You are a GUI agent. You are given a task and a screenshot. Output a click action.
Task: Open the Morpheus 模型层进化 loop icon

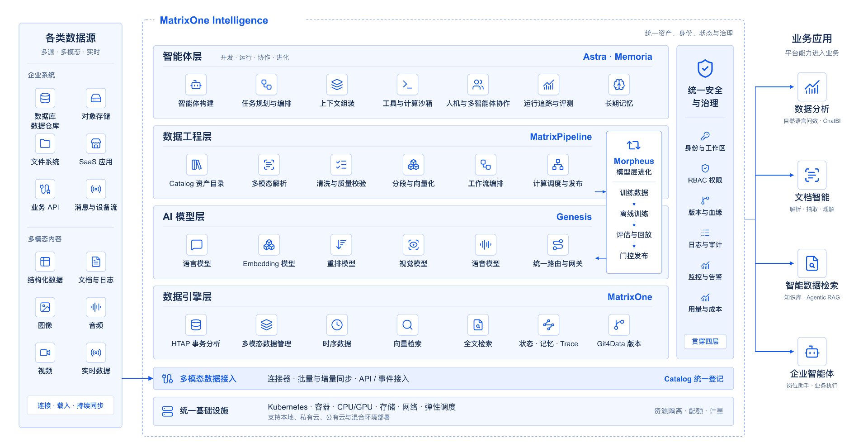click(634, 145)
